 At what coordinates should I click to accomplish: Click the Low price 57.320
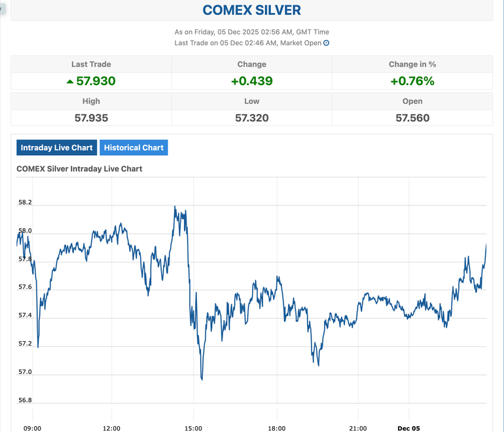click(252, 118)
